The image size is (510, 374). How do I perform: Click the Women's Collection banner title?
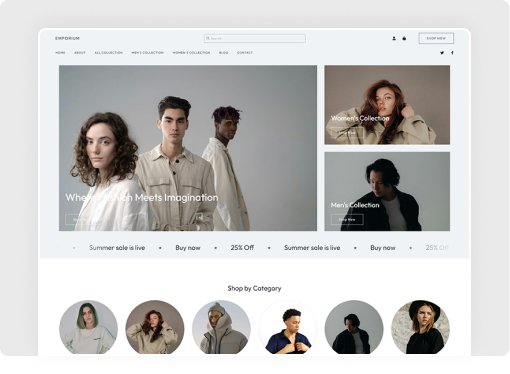pyautogui.click(x=360, y=118)
